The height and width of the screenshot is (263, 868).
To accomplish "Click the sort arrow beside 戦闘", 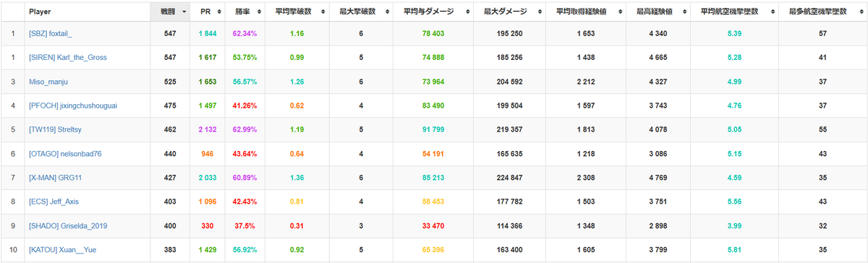I will click(x=184, y=12).
